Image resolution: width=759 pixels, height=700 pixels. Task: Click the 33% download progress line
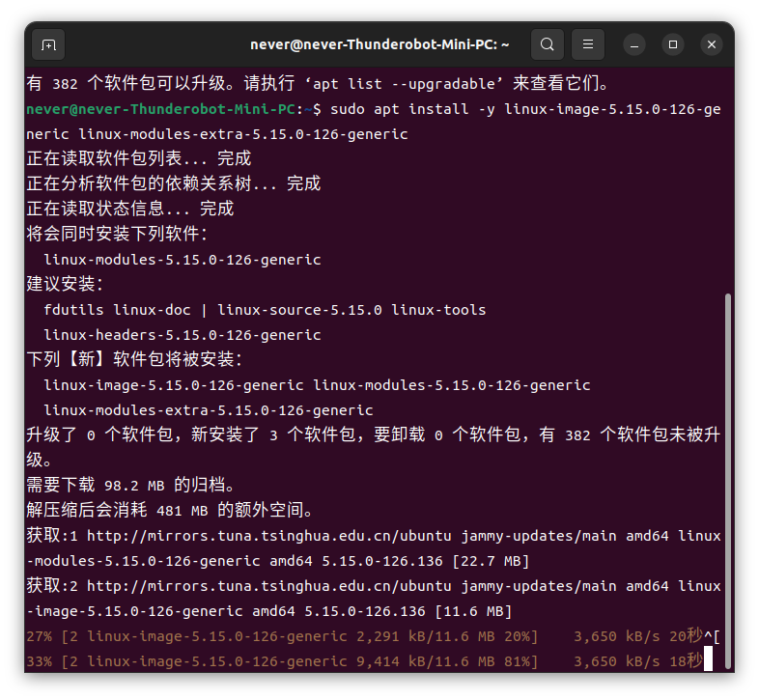[364, 661]
